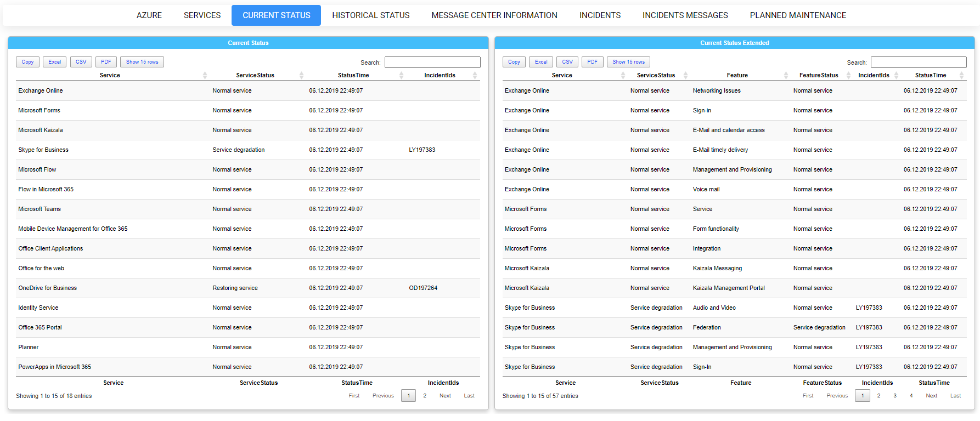Switch to the Historical Status tab
The image size is (980, 421).
(x=370, y=15)
